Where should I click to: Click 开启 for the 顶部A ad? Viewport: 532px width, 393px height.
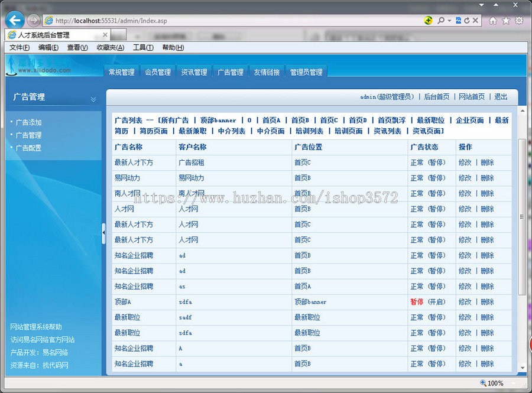pyautogui.click(x=436, y=302)
